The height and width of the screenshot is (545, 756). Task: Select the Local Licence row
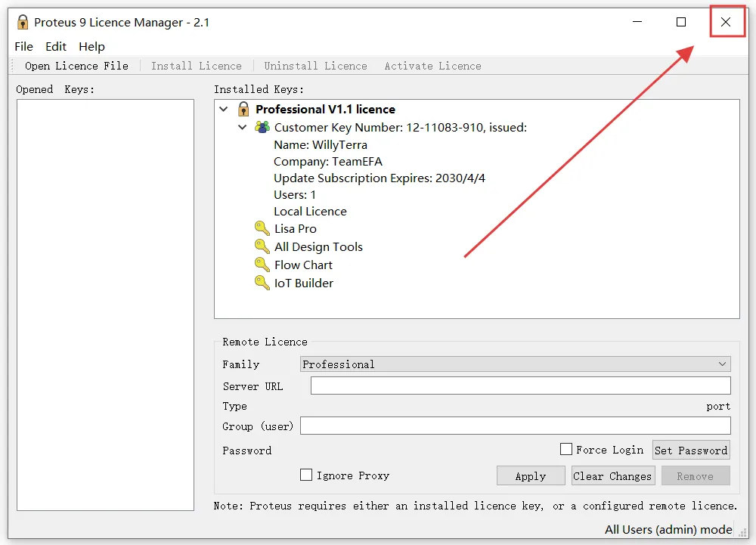(310, 212)
